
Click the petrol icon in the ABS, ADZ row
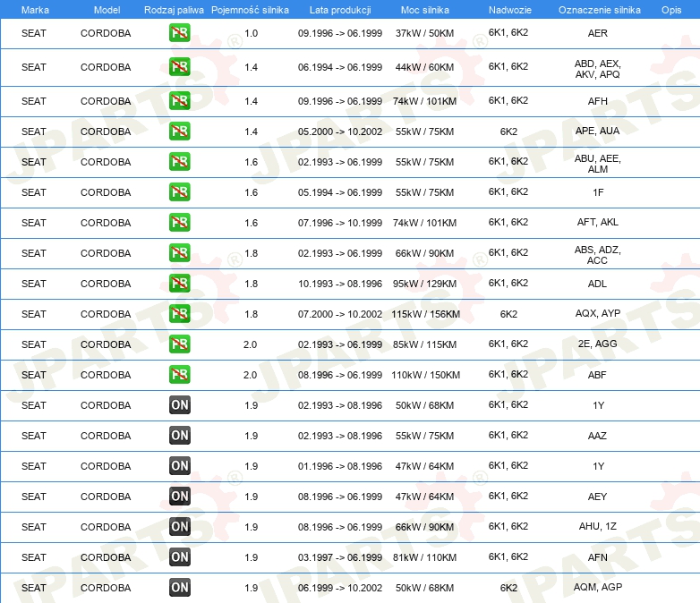pos(179,252)
